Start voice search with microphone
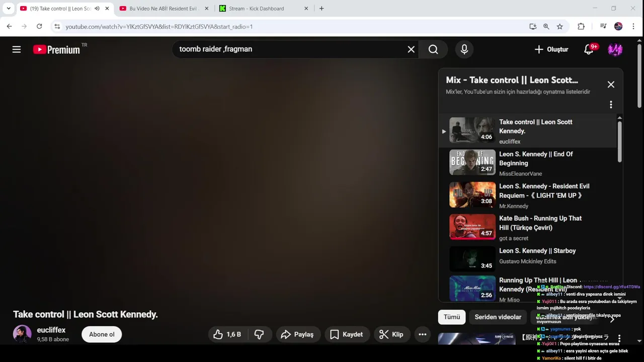Screen dimensions: 644x362 point(464,49)
